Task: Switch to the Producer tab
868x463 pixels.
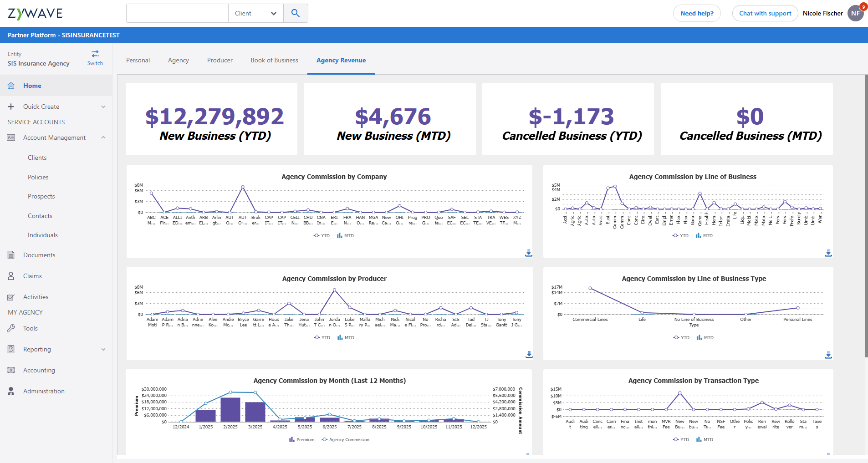Action: tap(220, 60)
